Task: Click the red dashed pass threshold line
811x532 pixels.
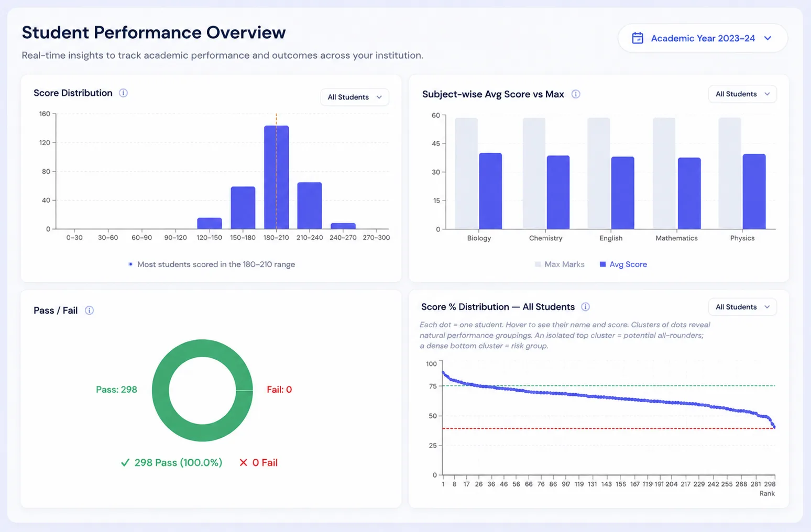Action: pyautogui.click(x=609, y=429)
